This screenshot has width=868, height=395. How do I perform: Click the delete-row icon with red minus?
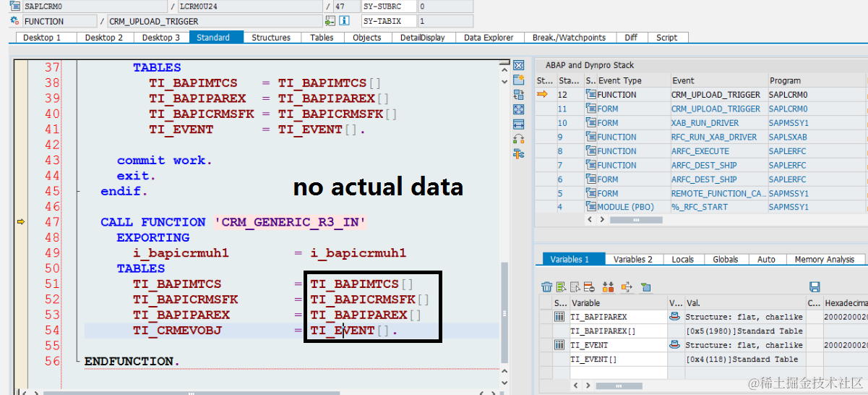(x=589, y=287)
